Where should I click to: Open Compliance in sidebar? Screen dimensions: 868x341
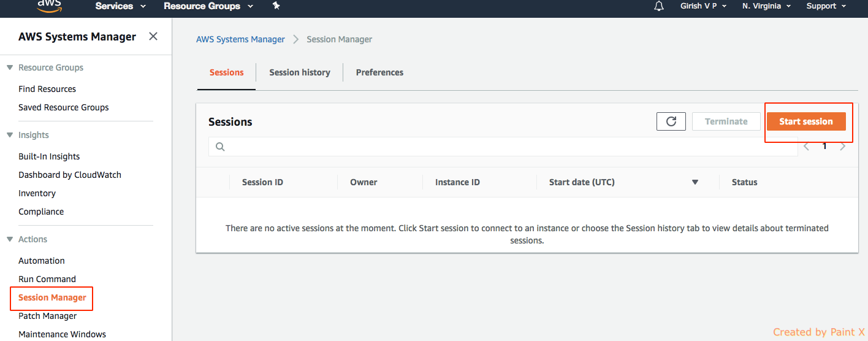41,212
